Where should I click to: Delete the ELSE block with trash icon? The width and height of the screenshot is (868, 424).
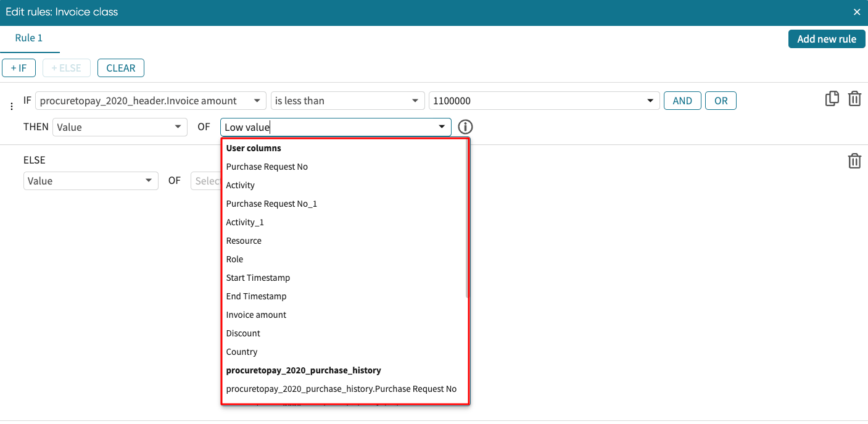pos(854,161)
